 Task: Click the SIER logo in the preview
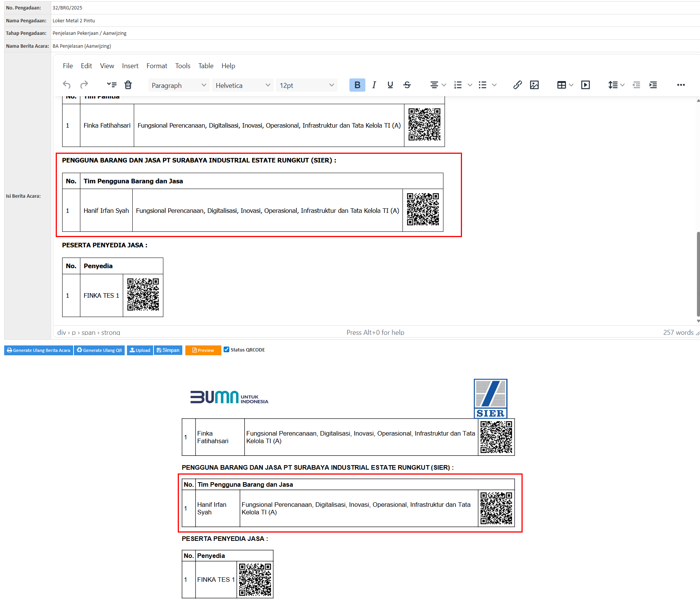pyautogui.click(x=490, y=398)
